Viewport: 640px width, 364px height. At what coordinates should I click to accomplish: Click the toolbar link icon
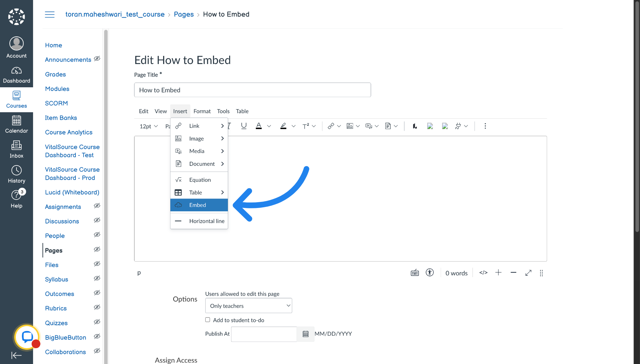pyautogui.click(x=331, y=126)
